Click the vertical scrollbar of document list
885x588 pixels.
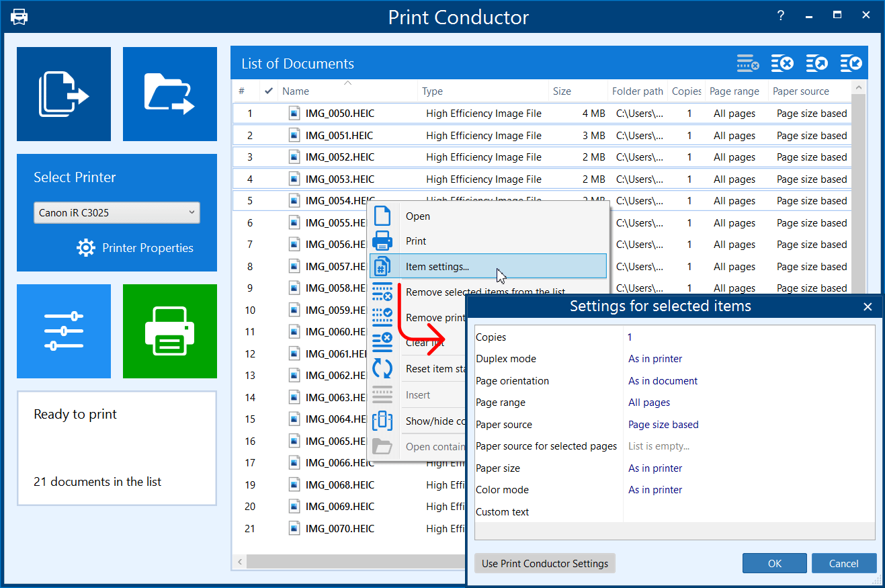point(859,195)
